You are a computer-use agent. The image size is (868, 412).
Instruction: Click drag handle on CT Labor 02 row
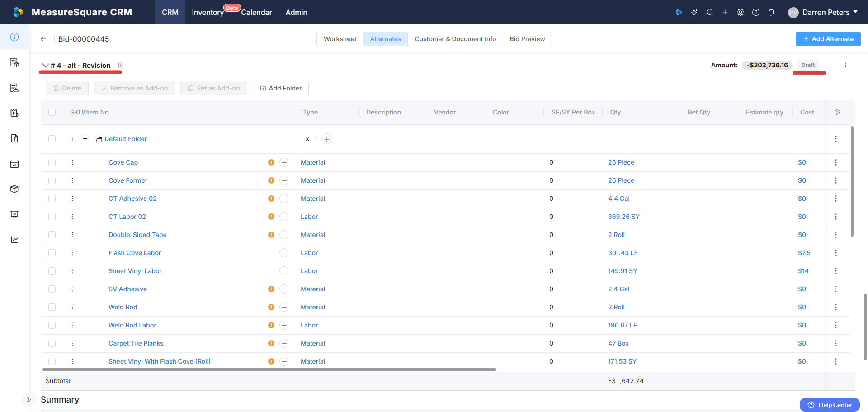point(74,217)
